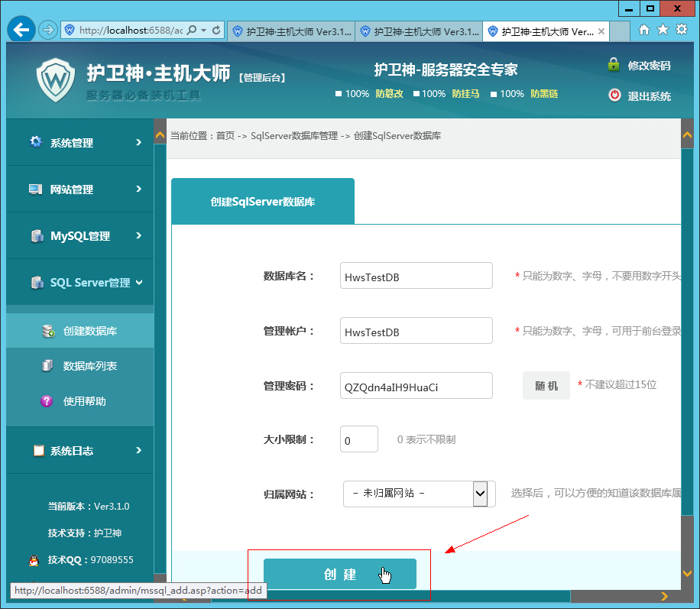The height and width of the screenshot is (609, 700).
Task: Open the address bar dropdown arrow
Action: 203,30
